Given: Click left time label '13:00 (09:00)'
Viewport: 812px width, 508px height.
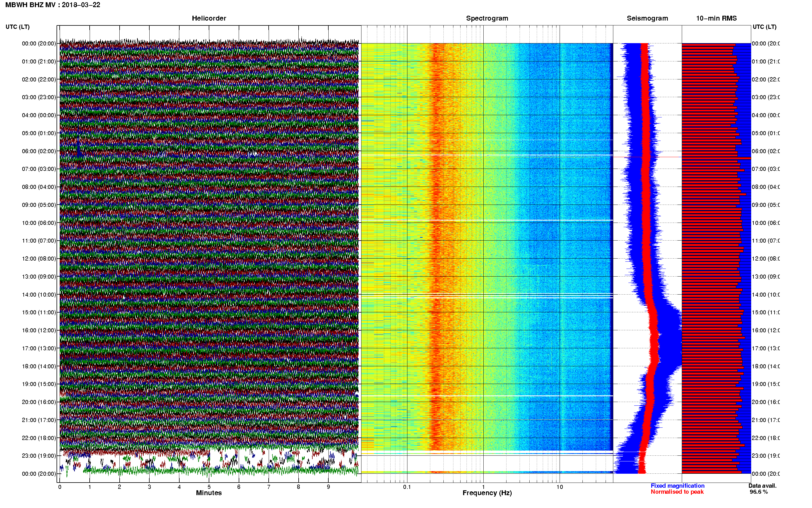Looking at the screenshot, I should click(39, 277).
